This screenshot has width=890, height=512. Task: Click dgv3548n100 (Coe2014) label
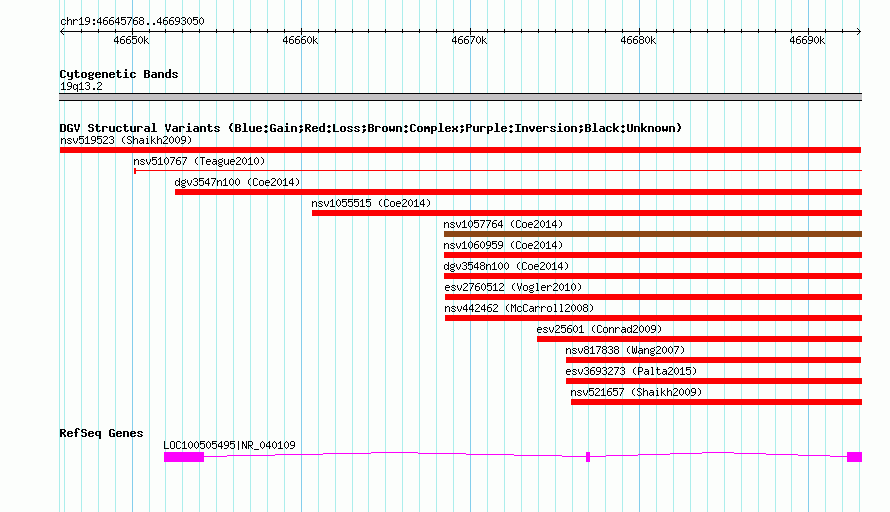pyautogui.click(x=506, y=266)
